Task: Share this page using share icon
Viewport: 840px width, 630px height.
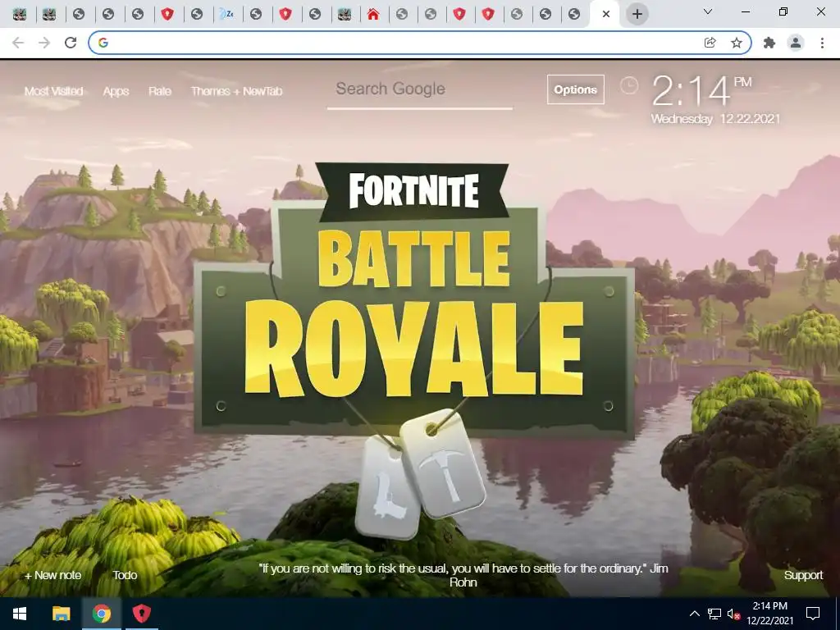Action: pyautogui.click(x=710, y=43)
